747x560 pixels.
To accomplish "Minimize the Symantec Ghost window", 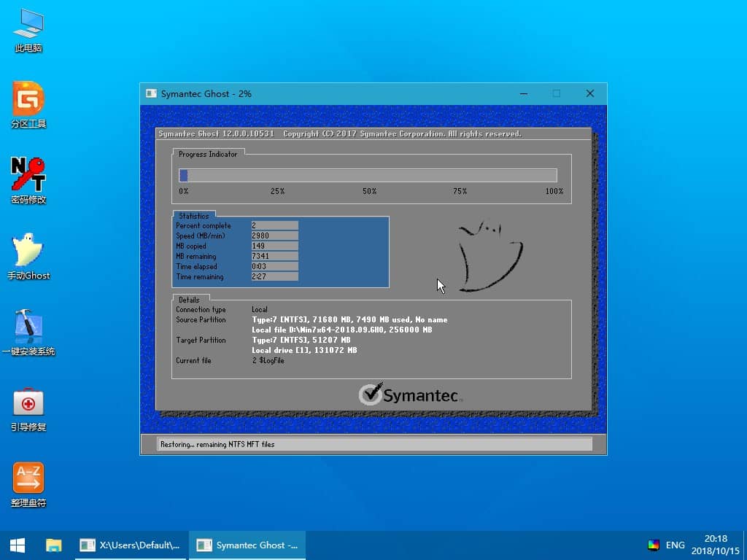I will [x=523, y=93].
